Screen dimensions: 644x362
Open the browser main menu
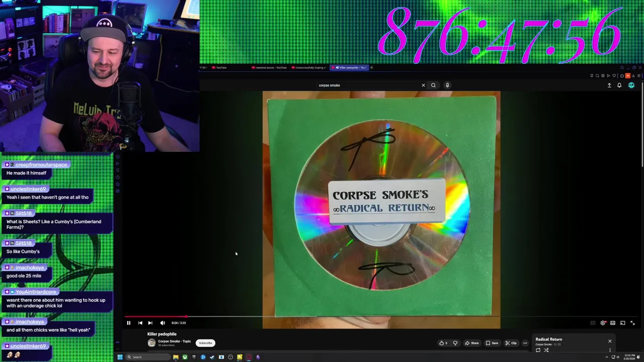[x=639, y=76]
